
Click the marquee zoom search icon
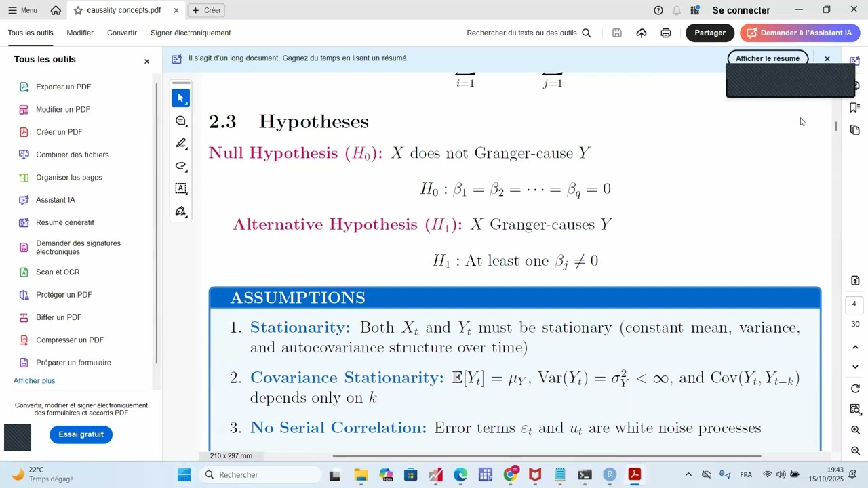coord(856,409)
